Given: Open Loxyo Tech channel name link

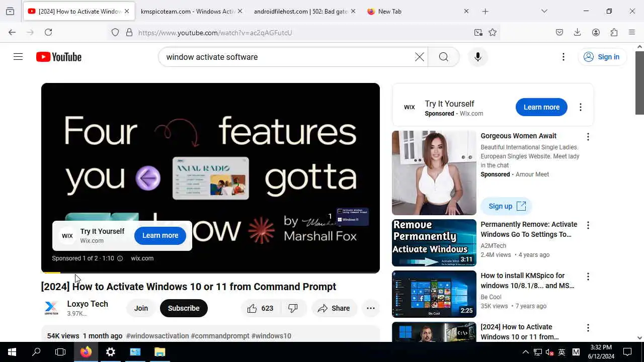Looking at the screenshot, I should click(x=88, y=304).
